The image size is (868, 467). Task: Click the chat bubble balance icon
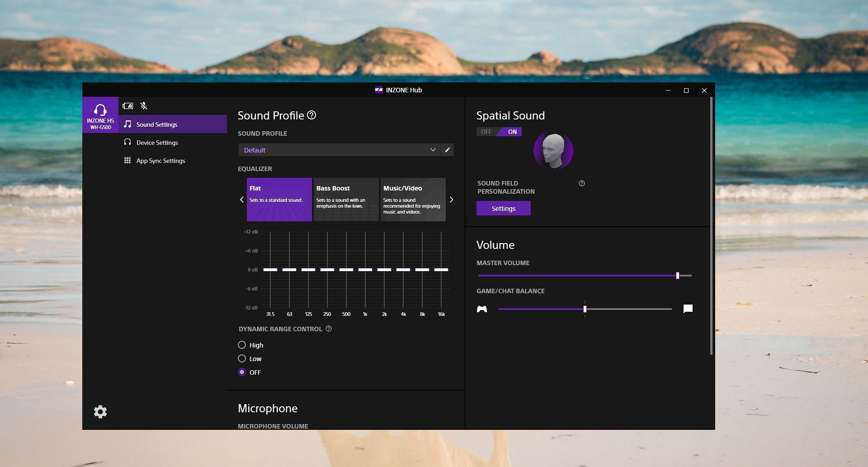click(688, 309)
